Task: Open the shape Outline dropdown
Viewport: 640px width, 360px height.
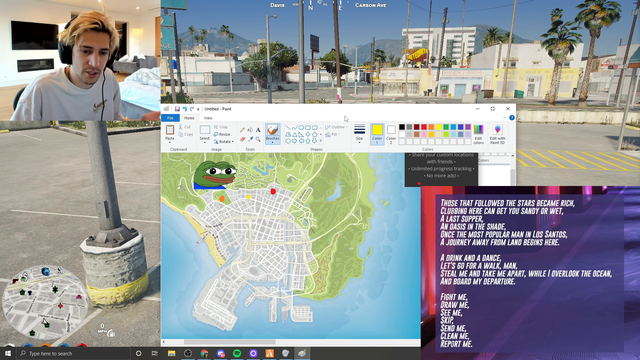Action: click(336, 127)
